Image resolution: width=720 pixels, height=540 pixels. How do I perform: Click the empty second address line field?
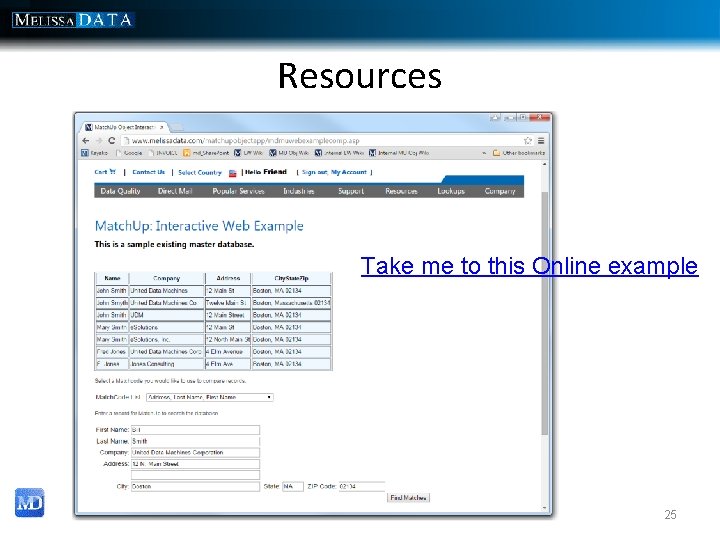coord(195,475)
